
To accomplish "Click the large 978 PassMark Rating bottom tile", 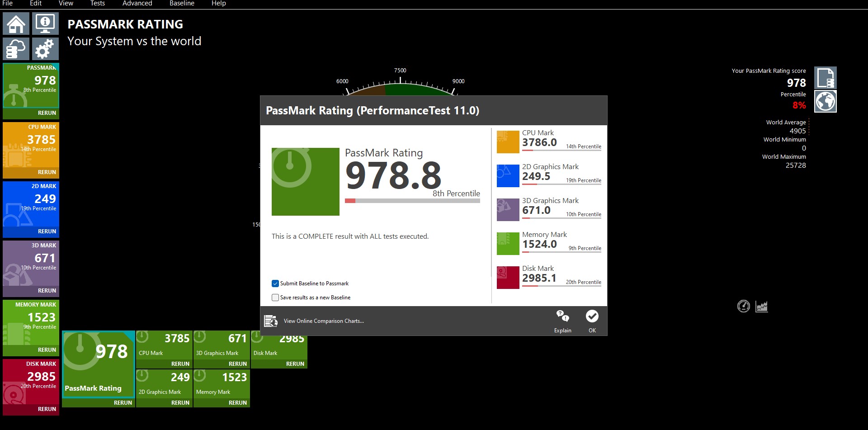I will pos(99,364).
